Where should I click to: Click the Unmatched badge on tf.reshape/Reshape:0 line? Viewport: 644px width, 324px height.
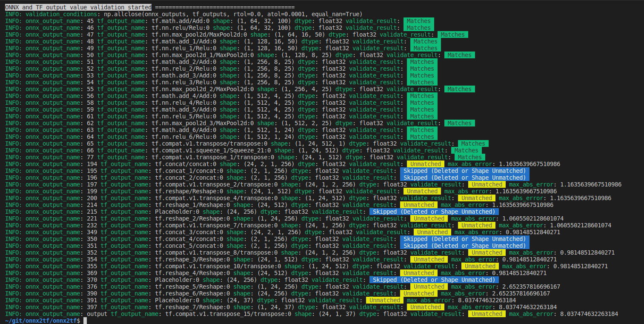(421, 191)
